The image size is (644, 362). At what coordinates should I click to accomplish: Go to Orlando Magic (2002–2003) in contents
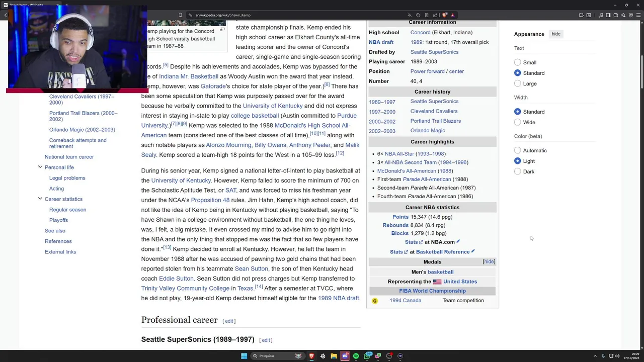coord(82,130)
